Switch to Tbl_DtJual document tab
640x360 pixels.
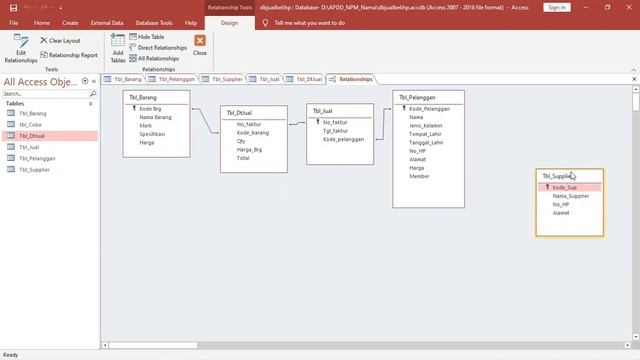(304, 79)
